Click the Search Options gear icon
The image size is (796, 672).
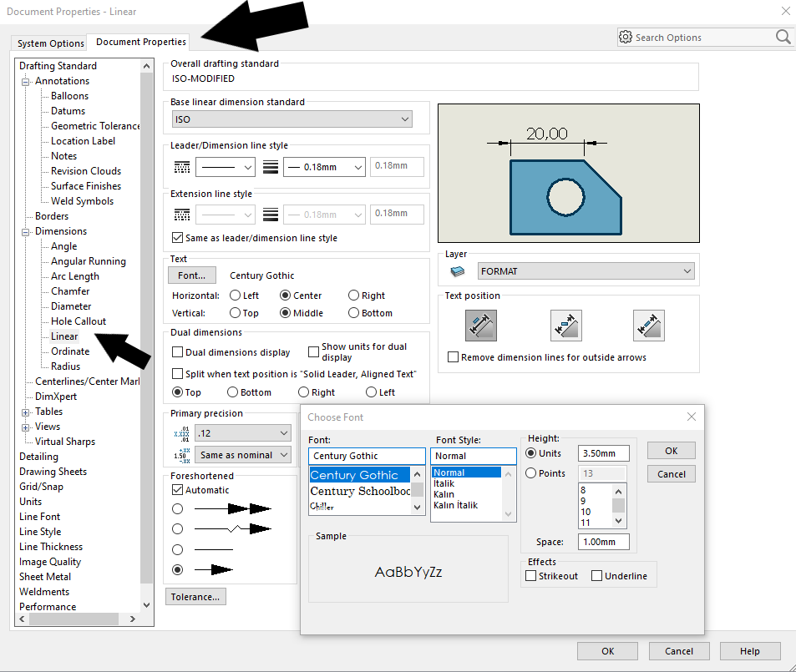click(x=626, y=38)
